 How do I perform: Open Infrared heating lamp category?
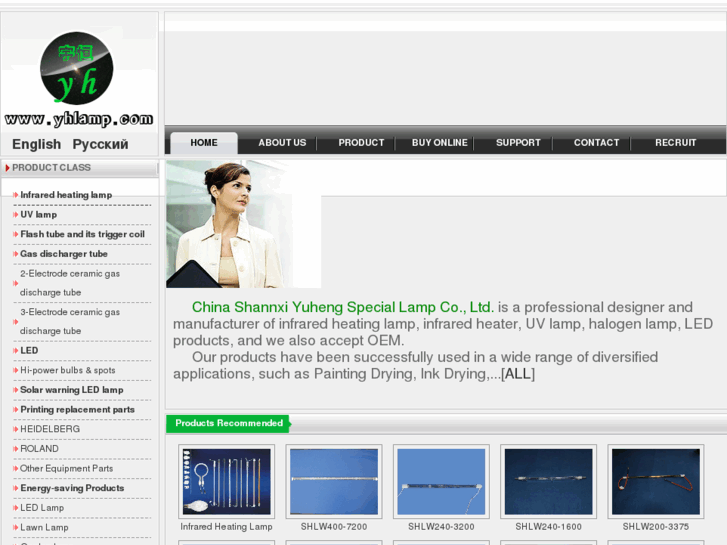(x=66, y=195)
